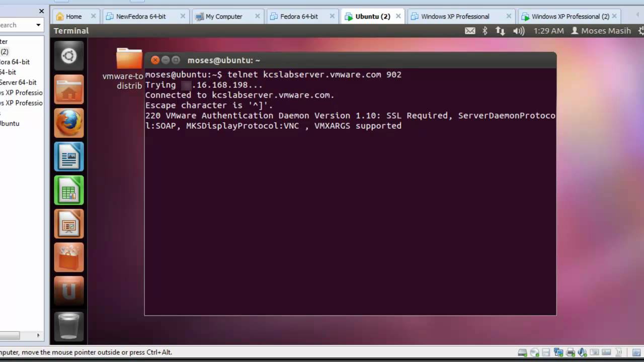Close the NewFedora 64-bit tab
This screenshot has height=362, width=644.
183,16
